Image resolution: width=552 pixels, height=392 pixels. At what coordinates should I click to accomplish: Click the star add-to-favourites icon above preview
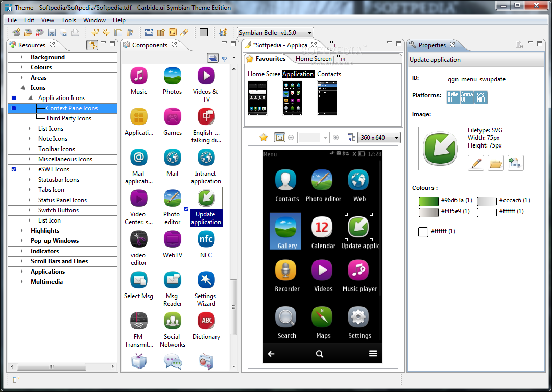click(x=263, y=138)
